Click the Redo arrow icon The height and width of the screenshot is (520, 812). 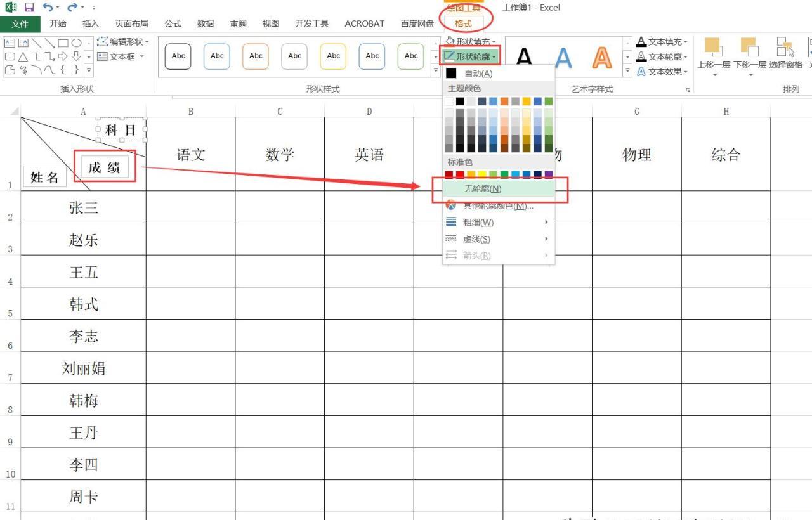point(72,8)
